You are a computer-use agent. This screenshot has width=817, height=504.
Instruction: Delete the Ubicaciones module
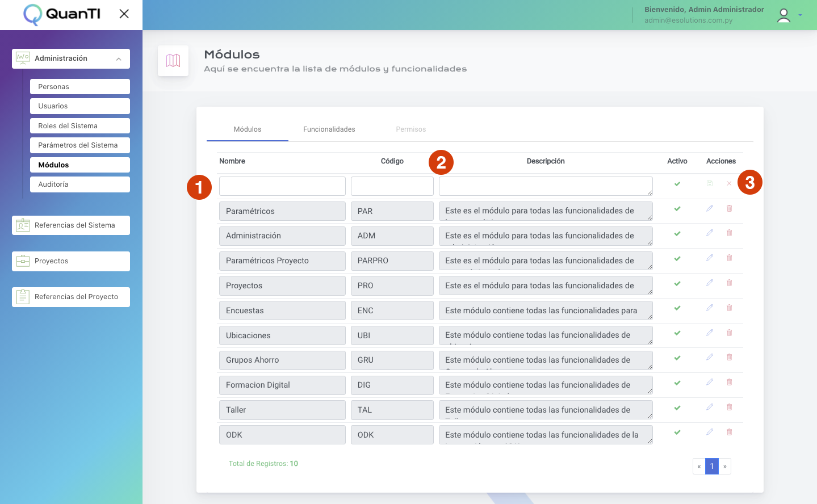730,333
